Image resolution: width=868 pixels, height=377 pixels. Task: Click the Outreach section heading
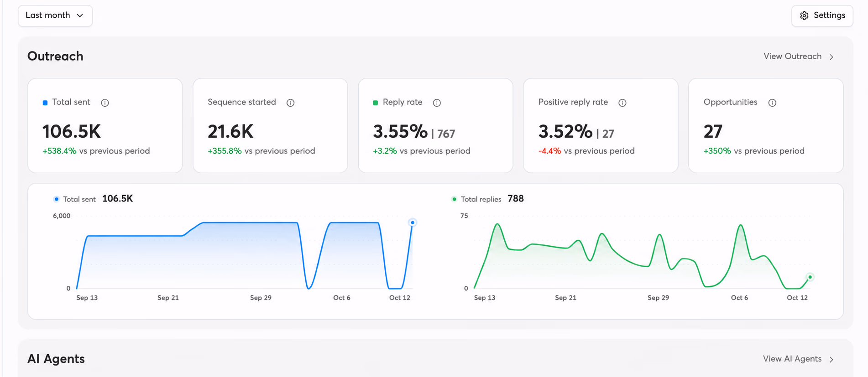coord(55,56)
